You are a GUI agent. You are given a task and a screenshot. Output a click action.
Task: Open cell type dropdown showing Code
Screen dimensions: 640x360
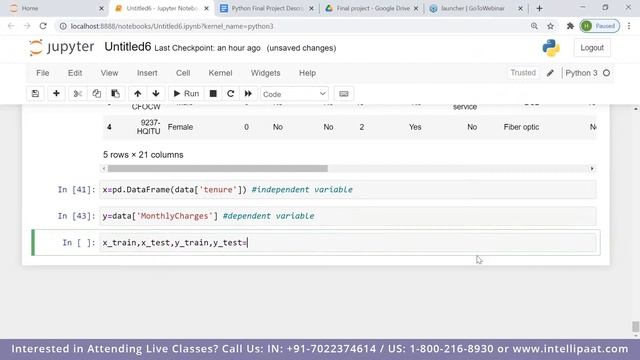294,94
